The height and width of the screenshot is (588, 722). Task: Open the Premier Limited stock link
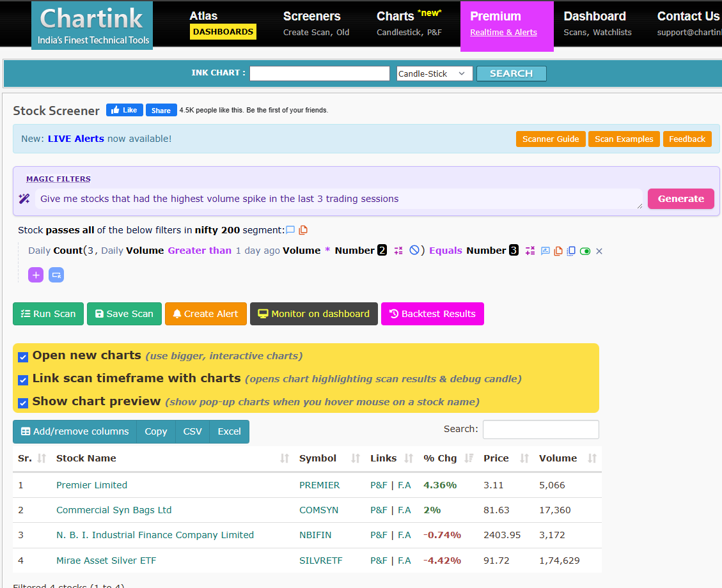91,484
